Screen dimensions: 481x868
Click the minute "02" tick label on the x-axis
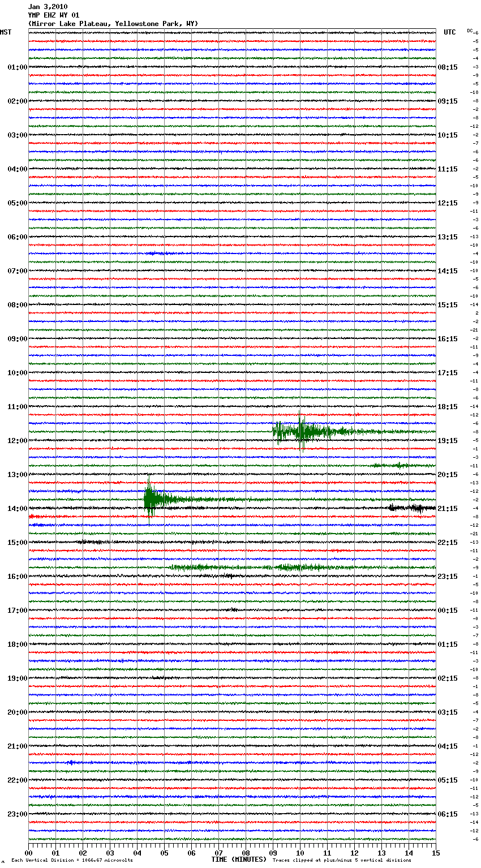(x=83, y=853)
